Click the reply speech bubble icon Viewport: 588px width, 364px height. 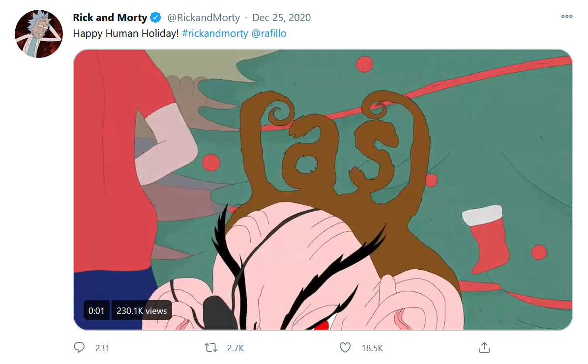click(79, 347)
